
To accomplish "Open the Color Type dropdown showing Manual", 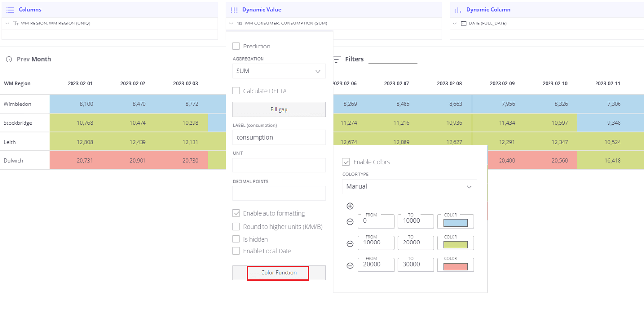I will tap(409, 186).
